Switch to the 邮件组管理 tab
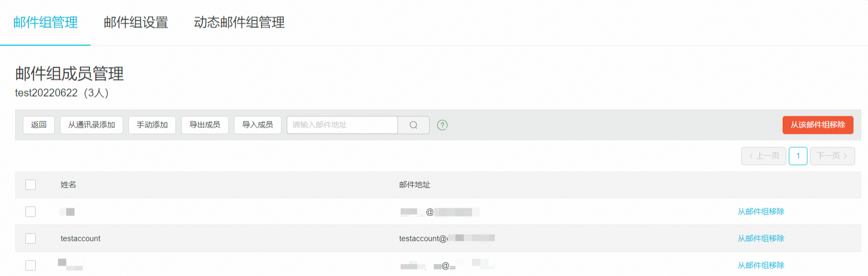This screenshot has height=276, width=868. pyautogui.click(x=46, y=22)
